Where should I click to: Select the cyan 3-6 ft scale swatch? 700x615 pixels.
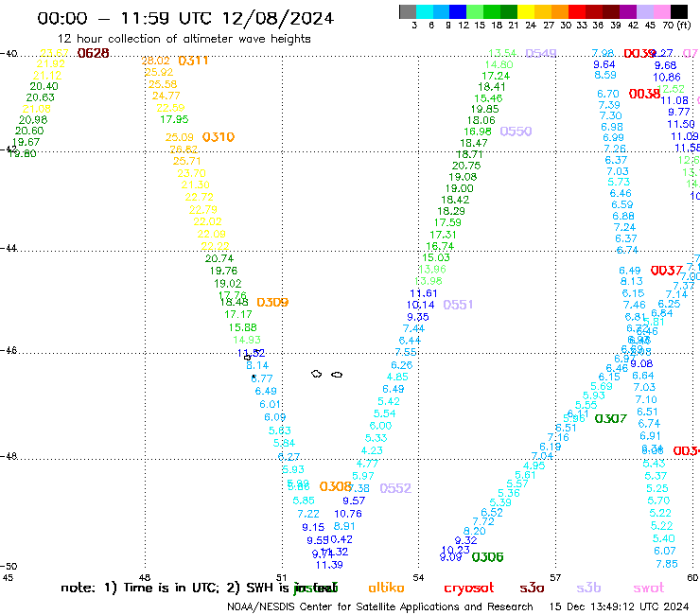[x=425, y=11]
